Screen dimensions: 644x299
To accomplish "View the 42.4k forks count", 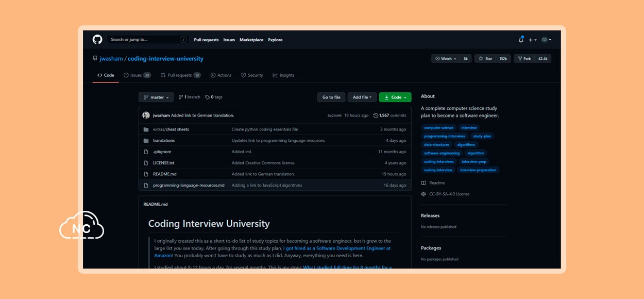I will tap(543, 59).
